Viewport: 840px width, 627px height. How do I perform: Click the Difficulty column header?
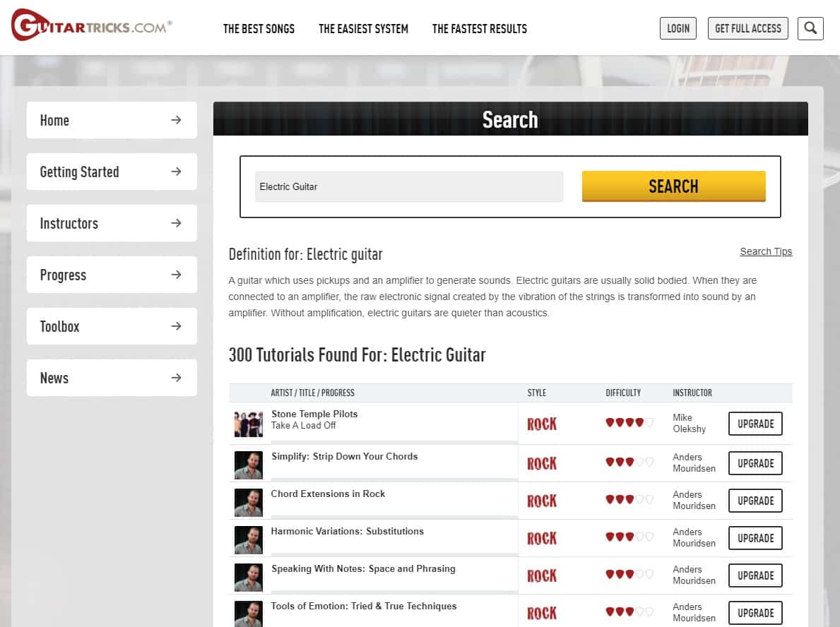623,393
